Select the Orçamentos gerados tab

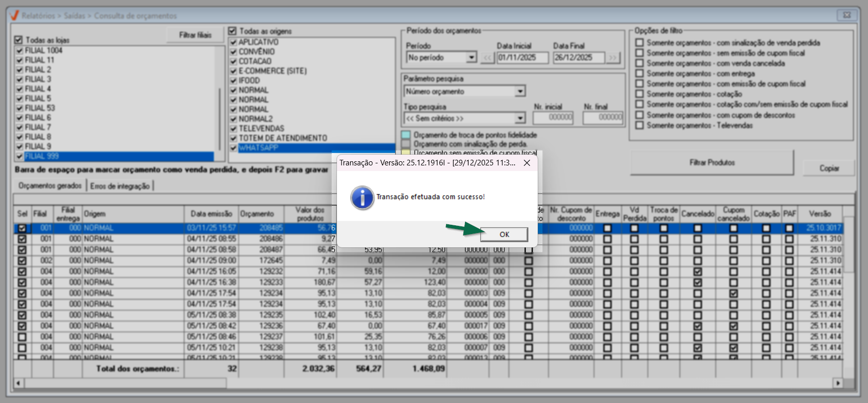(x=50, y=185)
